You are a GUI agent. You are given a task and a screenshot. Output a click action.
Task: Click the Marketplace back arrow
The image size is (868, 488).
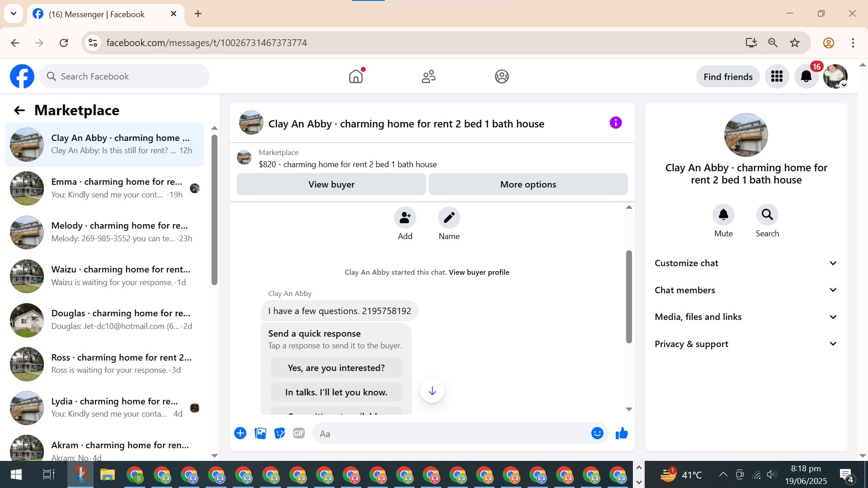tap(19, 110)
